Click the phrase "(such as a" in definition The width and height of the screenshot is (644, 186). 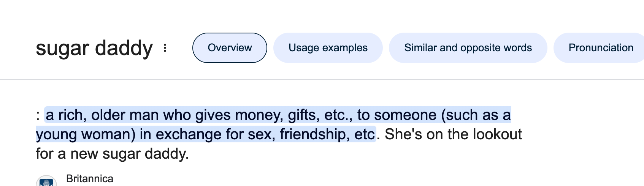point(476,115)
